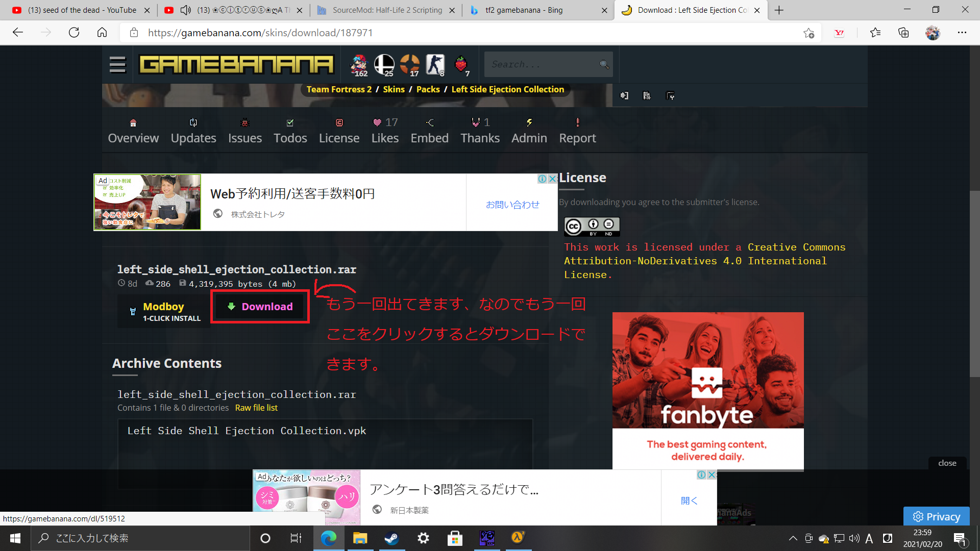Click the search magnifier icon
The image size is (980, 551).
coord(604,64)
